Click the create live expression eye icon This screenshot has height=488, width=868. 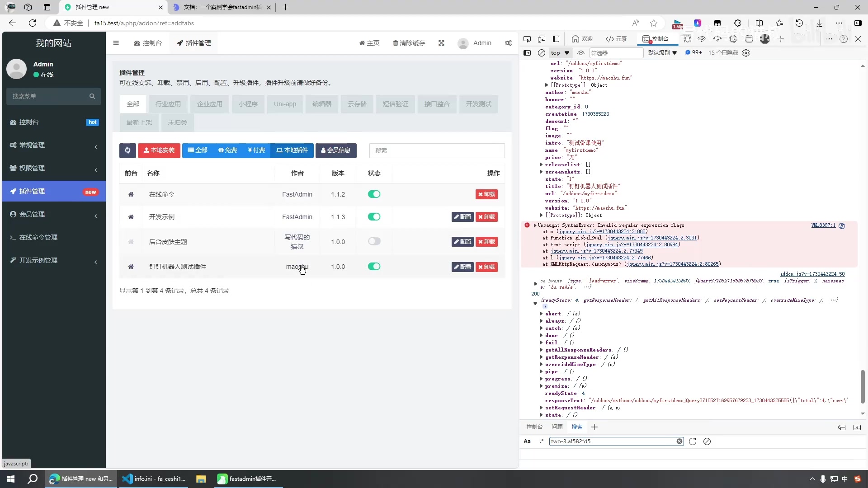581,53
